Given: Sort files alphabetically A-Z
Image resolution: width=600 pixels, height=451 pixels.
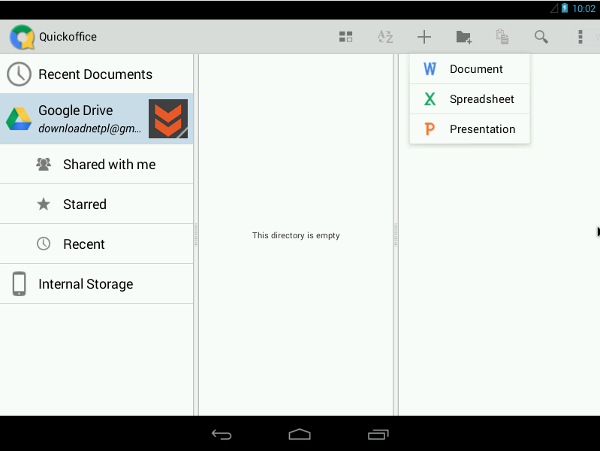Looking at the screenshot, I should [385, 37].
